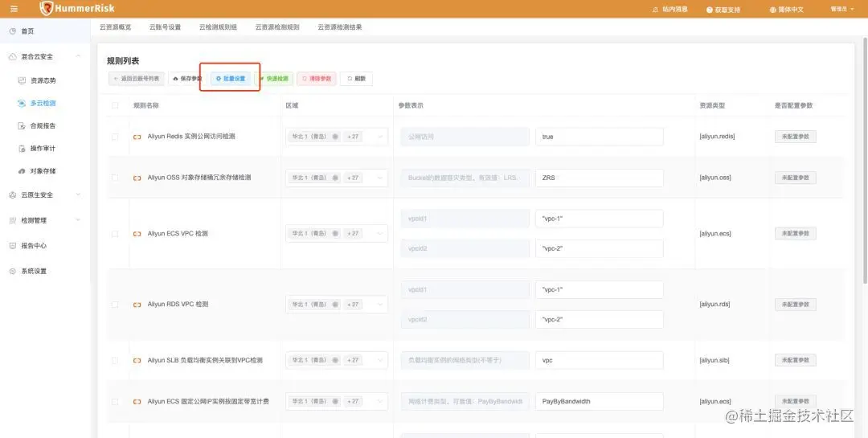This screenshot has height=438, width=868.
Task: Open 合规报告 sidebar item
Action: pyautogui.click(x=45, y=126)
